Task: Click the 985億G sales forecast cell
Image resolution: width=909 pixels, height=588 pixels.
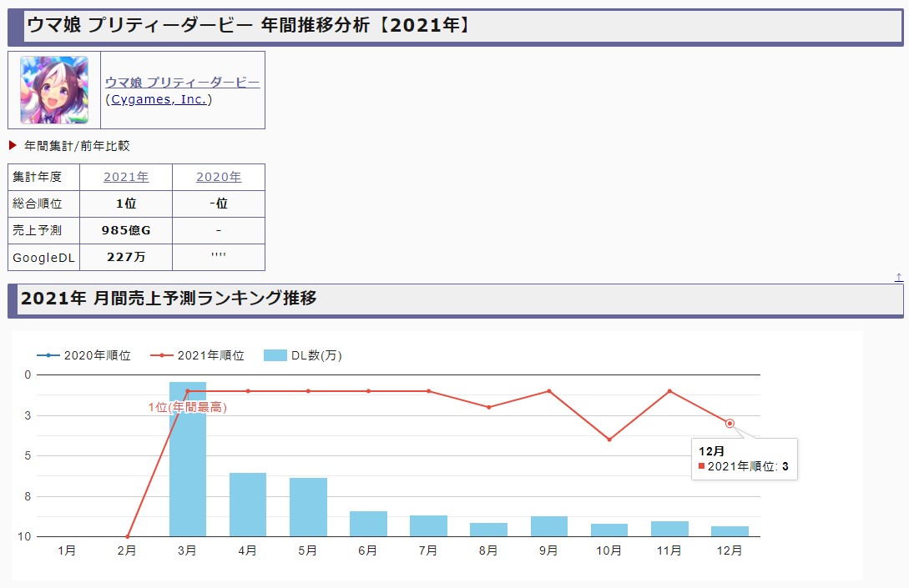Action: [x=126, y=230]
